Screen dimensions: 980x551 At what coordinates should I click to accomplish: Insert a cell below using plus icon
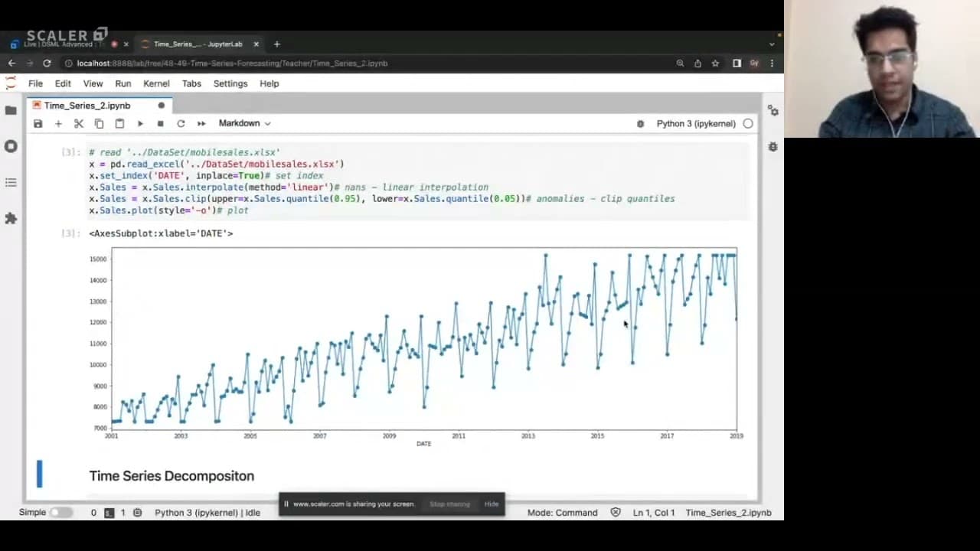click(x=58, y=123)
